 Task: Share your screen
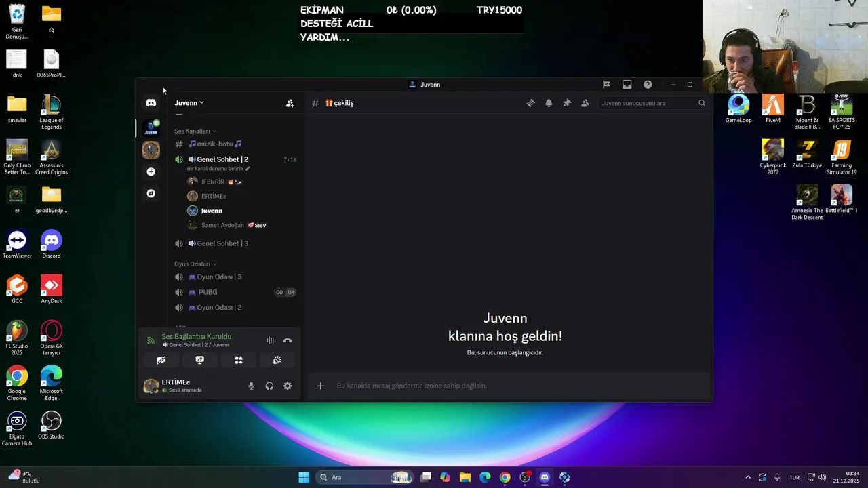(x=199, y=360)
